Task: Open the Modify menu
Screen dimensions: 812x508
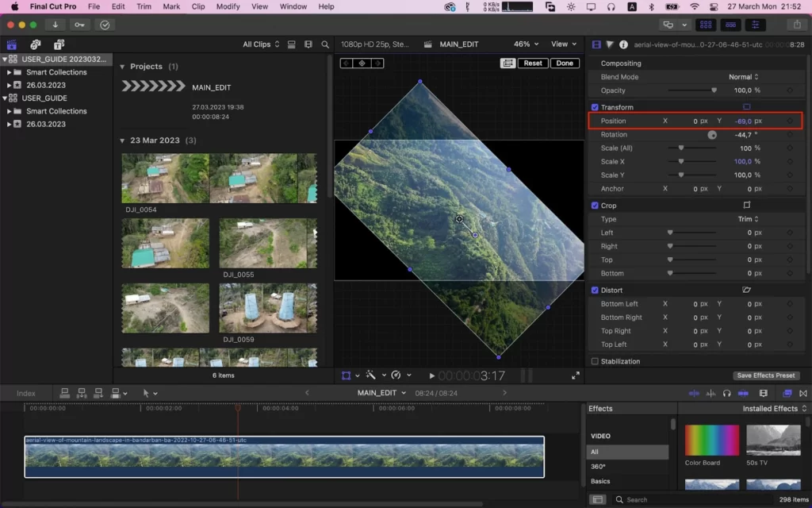Action: tap(228, 6)
